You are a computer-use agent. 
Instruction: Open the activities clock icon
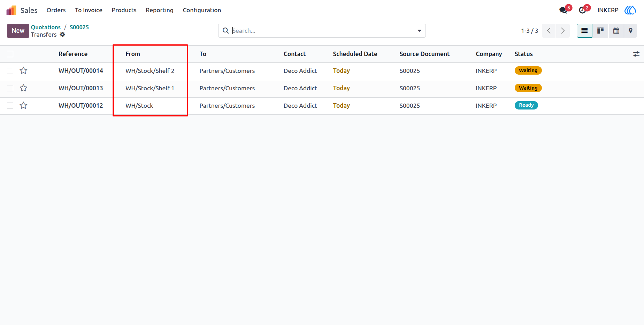(x=582, y=10)
